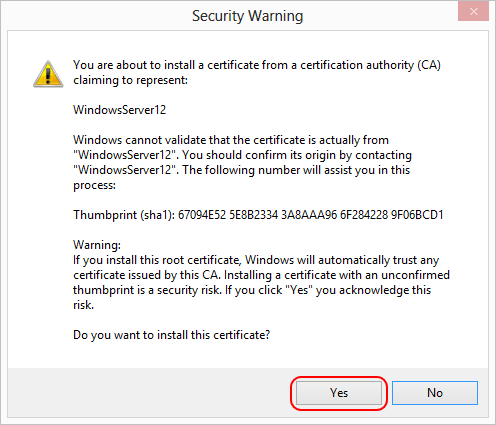Click the Thumbprint (sha1) value line
The image size is (496, 425).
click(258, 215)
